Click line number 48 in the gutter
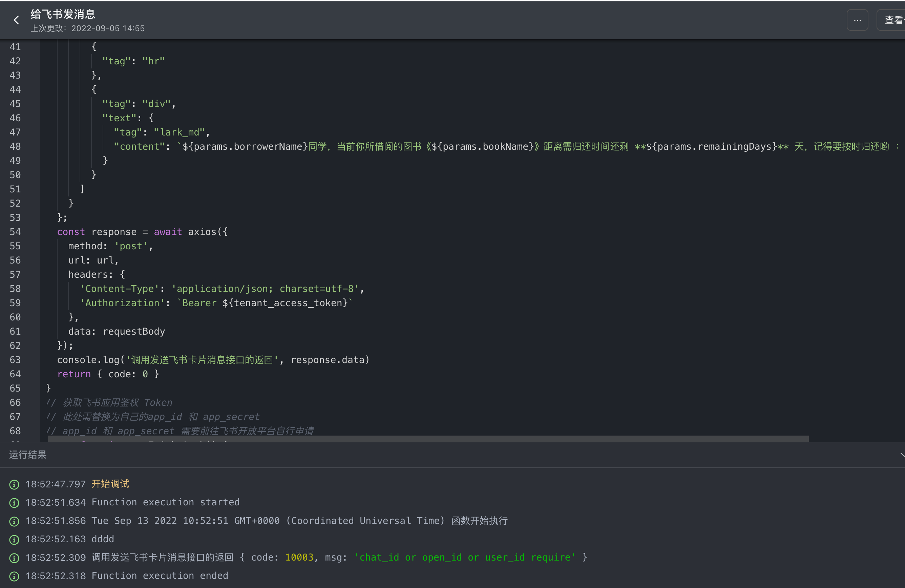The width and height of the screenshot is (905, 588). coord(15,146)
